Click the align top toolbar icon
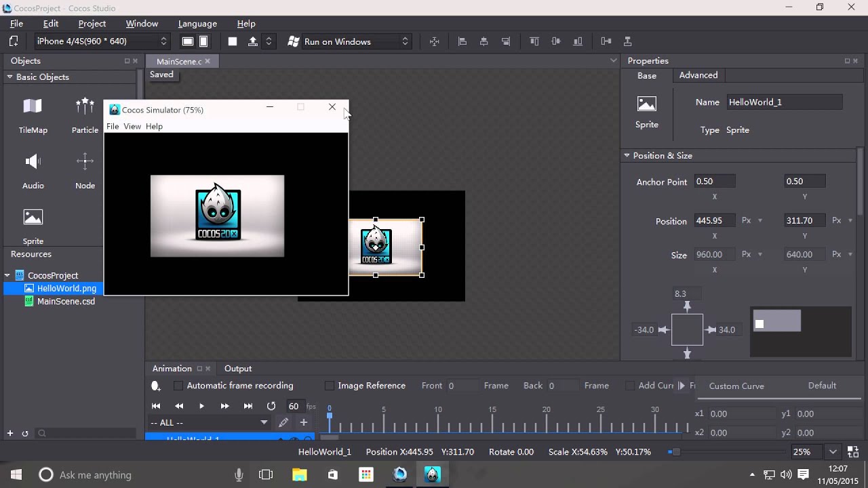 (534, 41)
